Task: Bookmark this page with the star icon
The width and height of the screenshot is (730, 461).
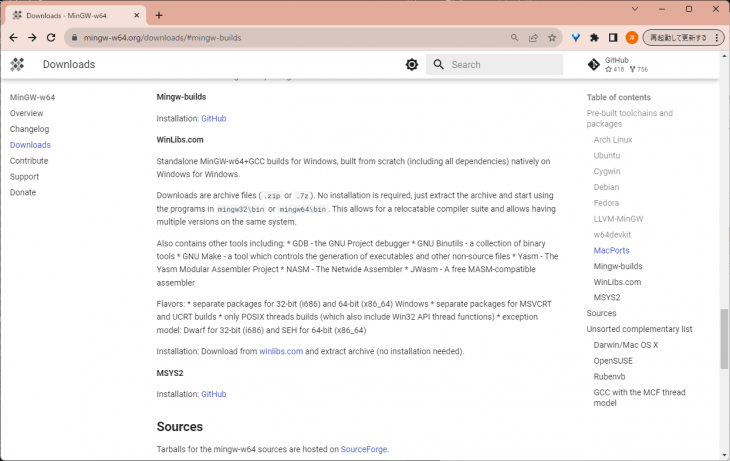Action: (552, 37)
